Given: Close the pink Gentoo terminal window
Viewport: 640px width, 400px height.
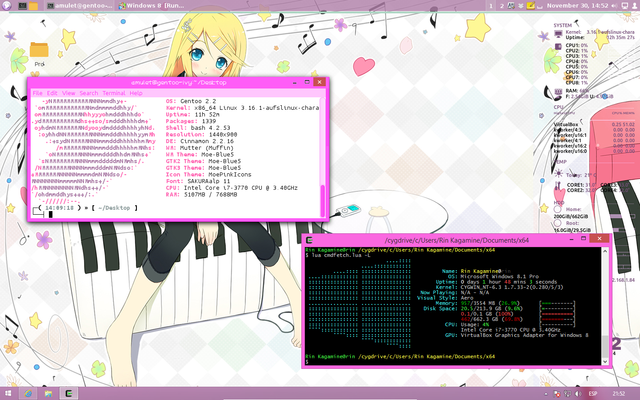Looking at the screenshot, I should click(x=320, y=82).
